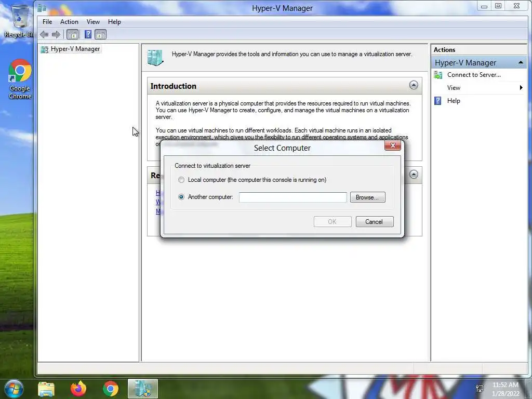This screenshot has width=532, height=399.
Task: Collapse the Resources section chevron
Action: [413, 175]
